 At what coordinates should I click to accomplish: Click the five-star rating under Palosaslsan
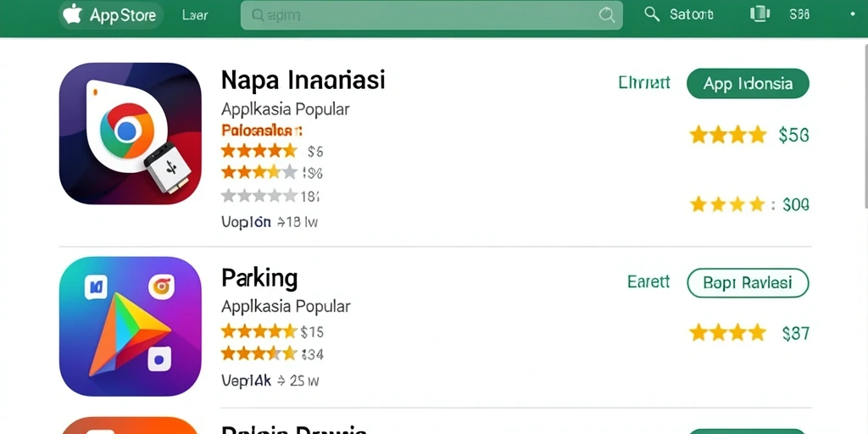pyautogui.click(x=259, y=151)
